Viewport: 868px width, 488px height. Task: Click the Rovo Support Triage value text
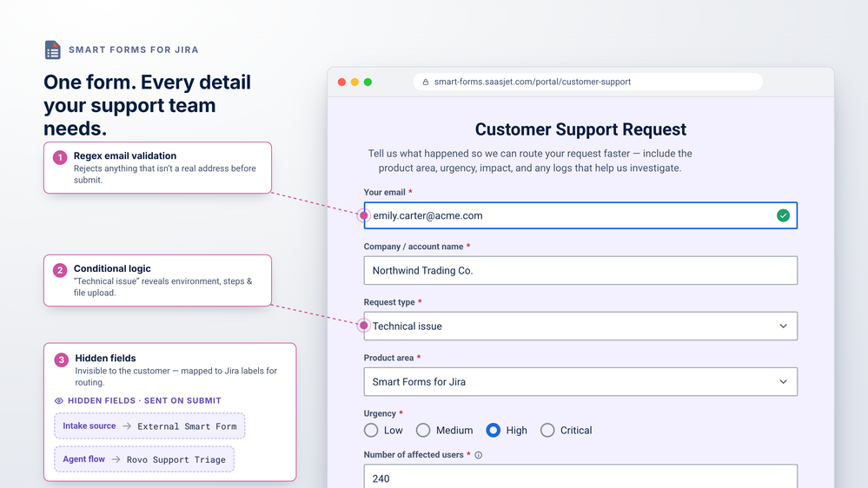tap(176, 460)
